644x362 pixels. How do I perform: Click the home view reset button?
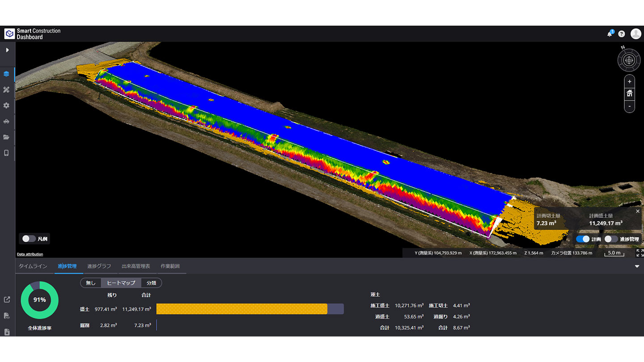click(629, 93)
